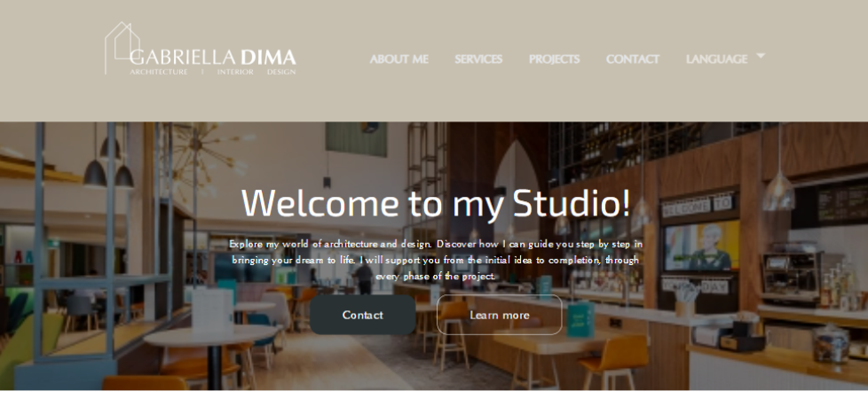The image size is (868, 399).
Task: Go to the Services section
Action: (478, 59)
